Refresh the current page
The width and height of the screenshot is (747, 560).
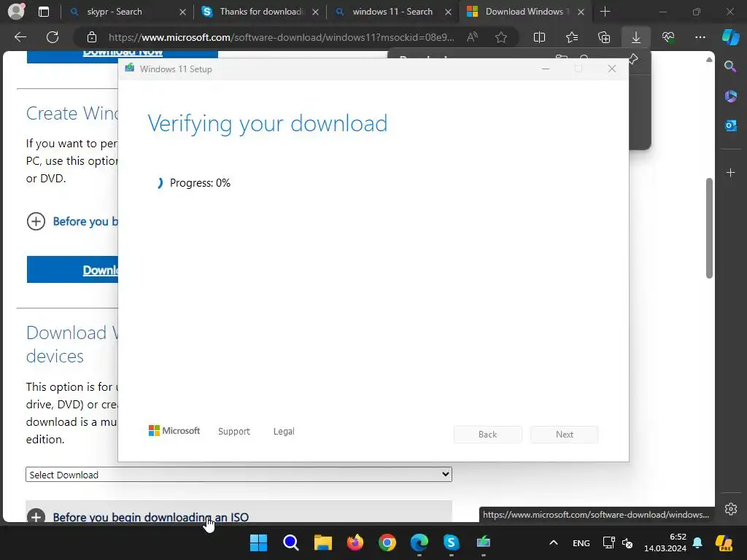pos(53,37)
